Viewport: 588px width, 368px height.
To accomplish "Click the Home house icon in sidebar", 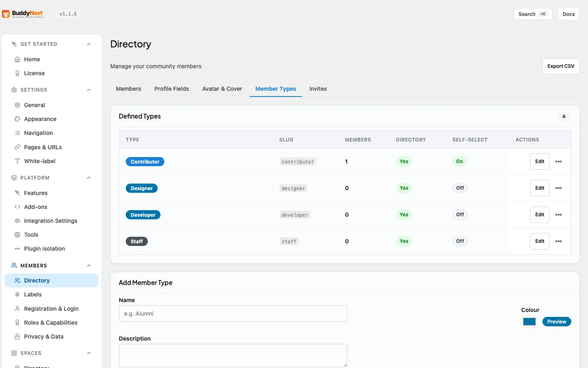I will click(17, 59).
